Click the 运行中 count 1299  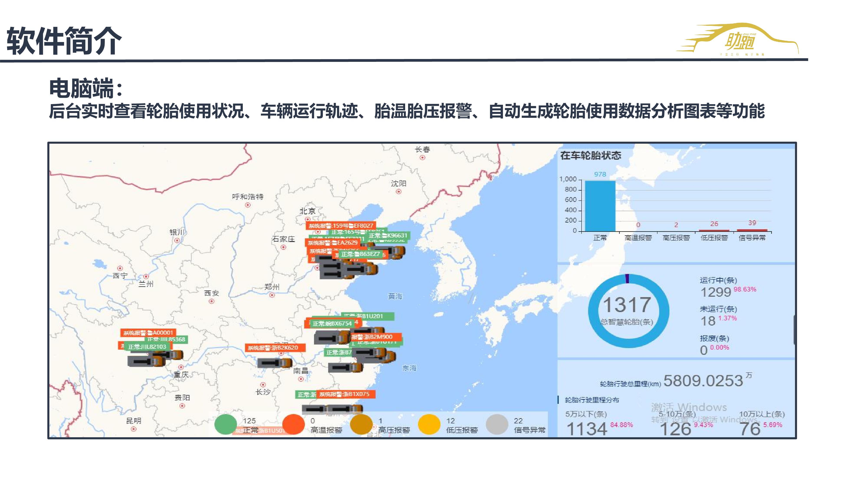coord(716,292)
